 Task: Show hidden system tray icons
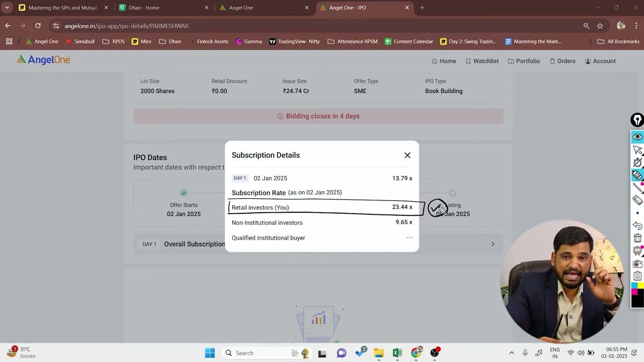[512, 353]
